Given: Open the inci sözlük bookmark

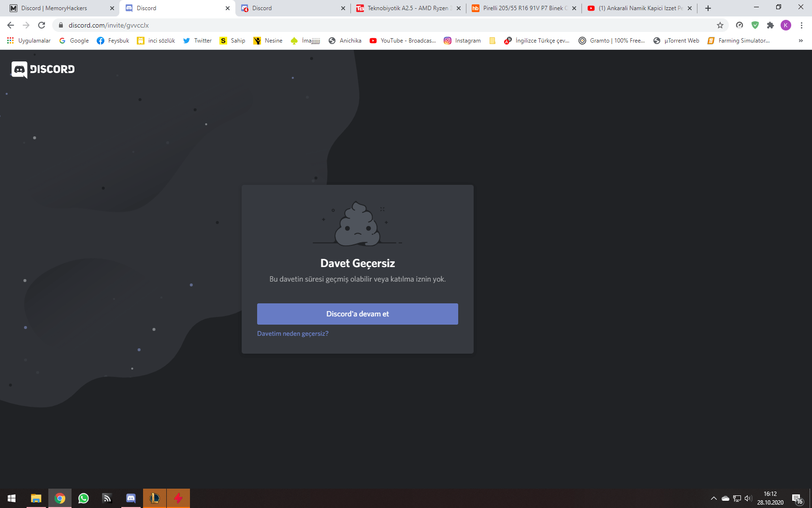Looking at the screenshot, I should [x=156, y=41].
